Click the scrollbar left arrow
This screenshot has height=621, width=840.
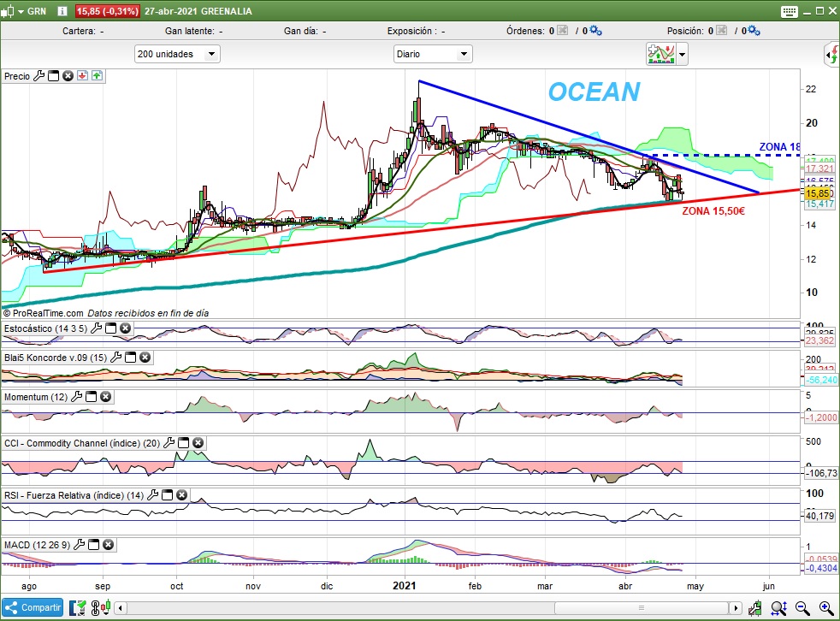(121, 608)
